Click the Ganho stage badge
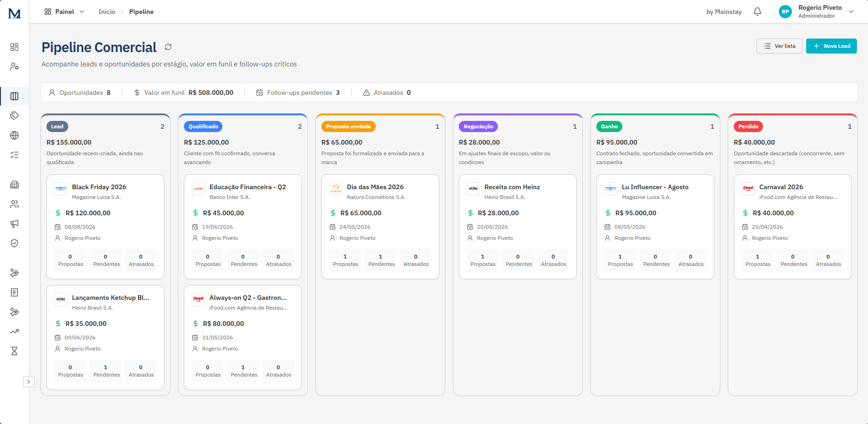This screenshot has width=868, height=424. (x=609, y=126)
